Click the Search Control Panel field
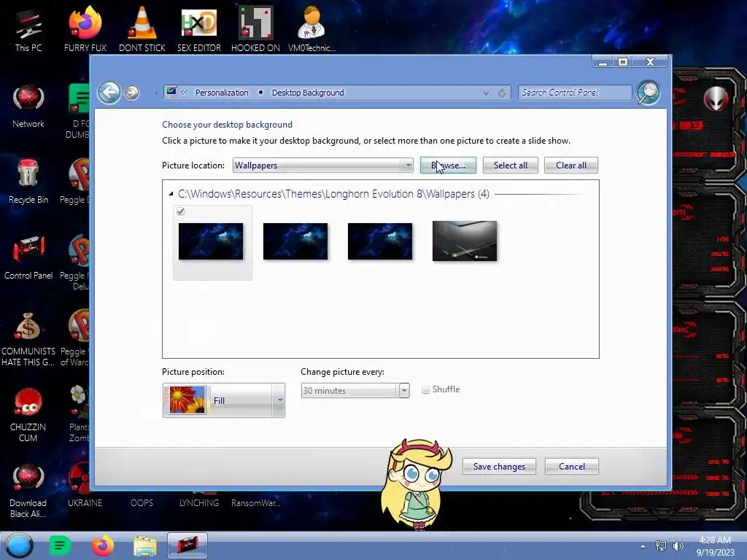 click(x=575, y=93)
